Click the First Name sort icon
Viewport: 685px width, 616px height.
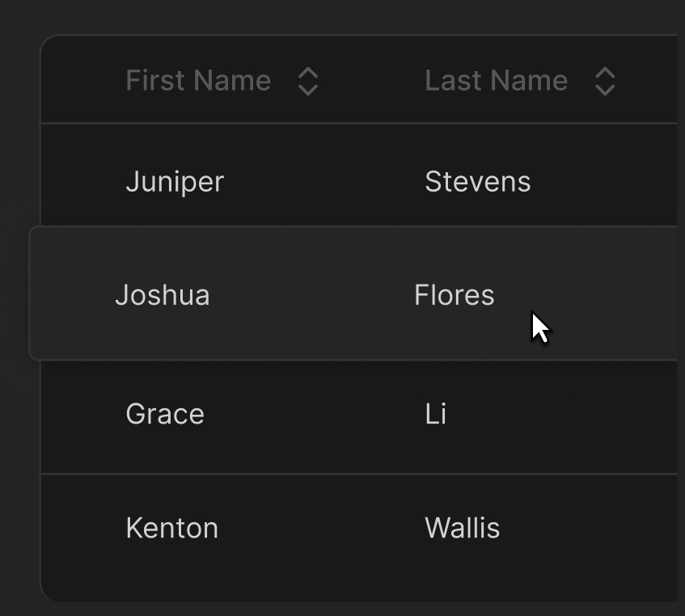coord(308,81)
